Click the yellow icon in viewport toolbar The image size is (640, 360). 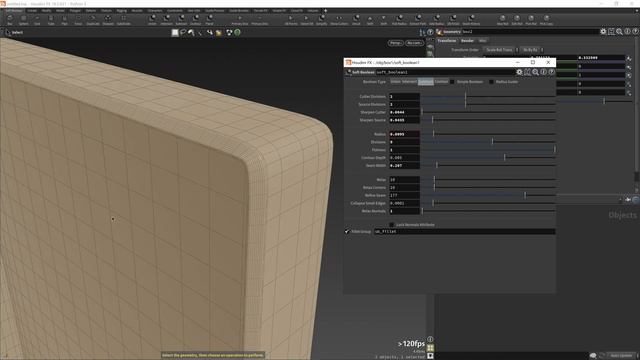click(x=219, y=33)
